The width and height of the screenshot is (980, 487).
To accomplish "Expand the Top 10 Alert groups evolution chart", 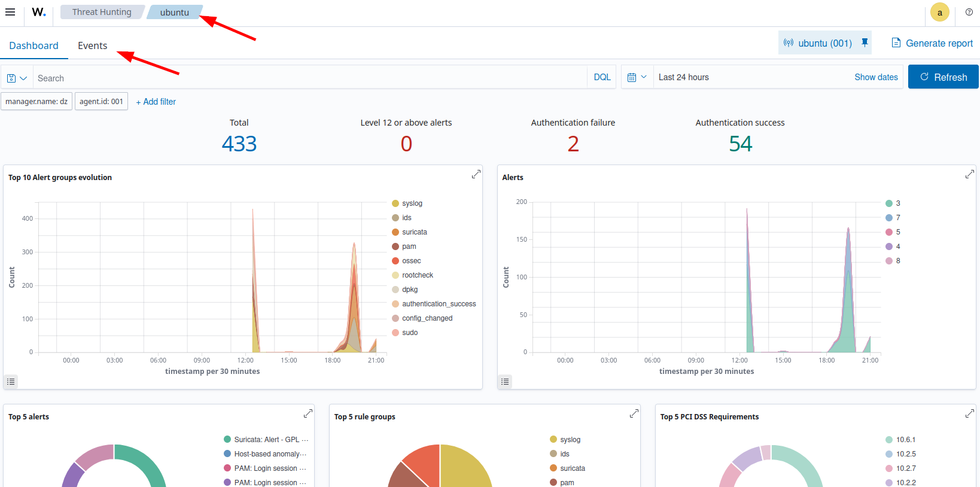I will [x=476, y=174].
